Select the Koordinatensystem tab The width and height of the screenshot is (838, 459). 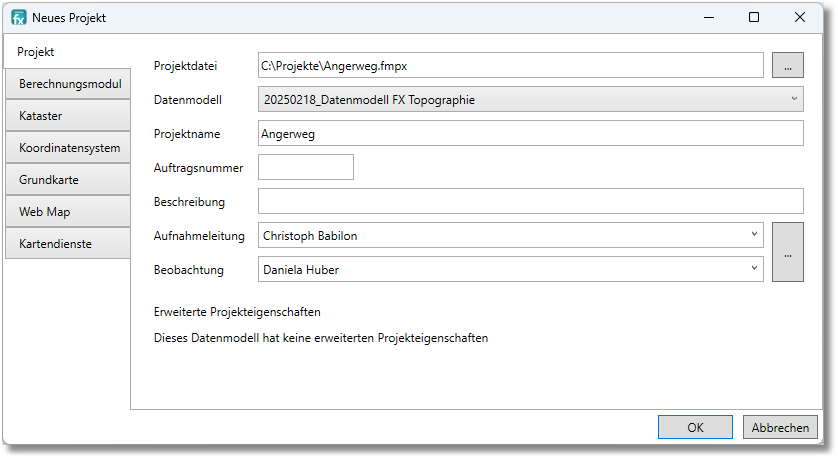click(69, 149)
